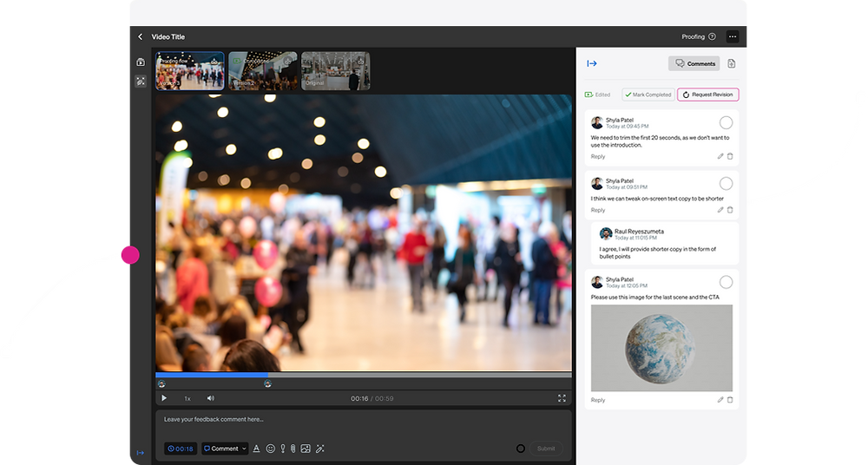Jump to second comment marker at playhead
Image resolution: width=868 pixels, height=465 pixels.
tap(267, 383)
